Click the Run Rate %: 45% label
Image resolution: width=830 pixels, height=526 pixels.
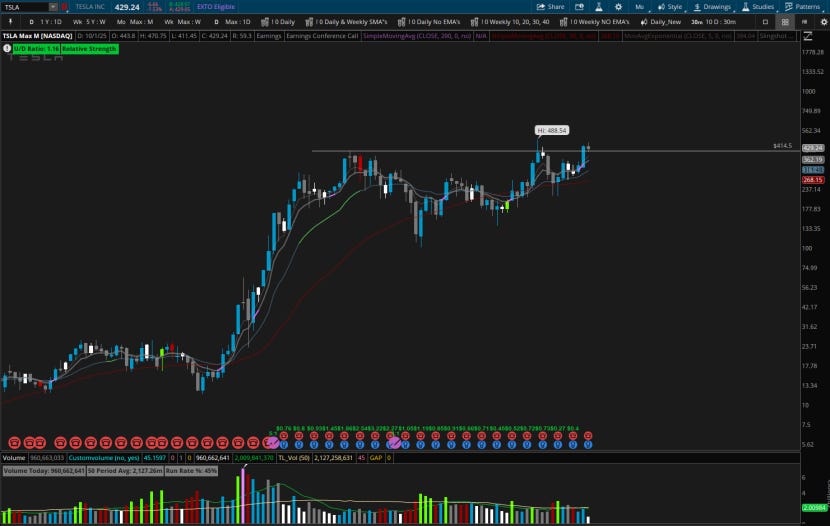coord(191,470)
